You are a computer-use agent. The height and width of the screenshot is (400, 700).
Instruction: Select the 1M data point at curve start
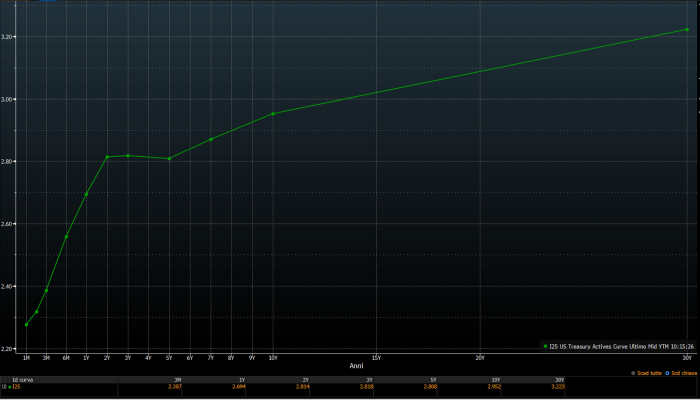coord(26,325)
